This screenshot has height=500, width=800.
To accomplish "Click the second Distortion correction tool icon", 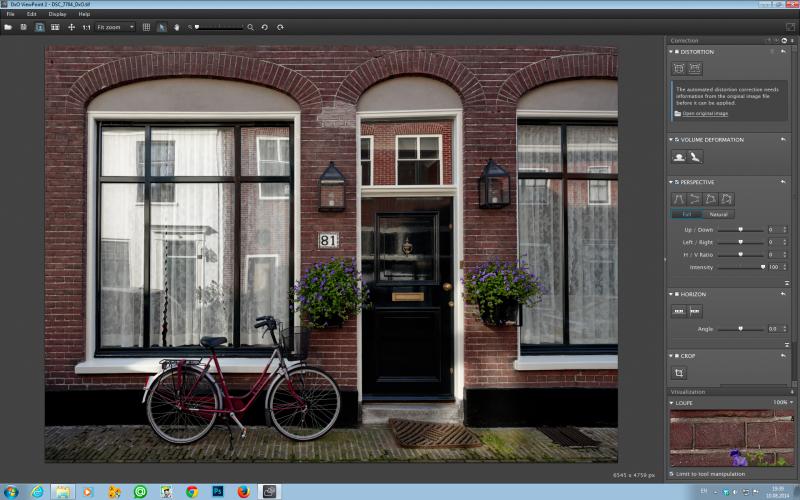I will [695, 68].
